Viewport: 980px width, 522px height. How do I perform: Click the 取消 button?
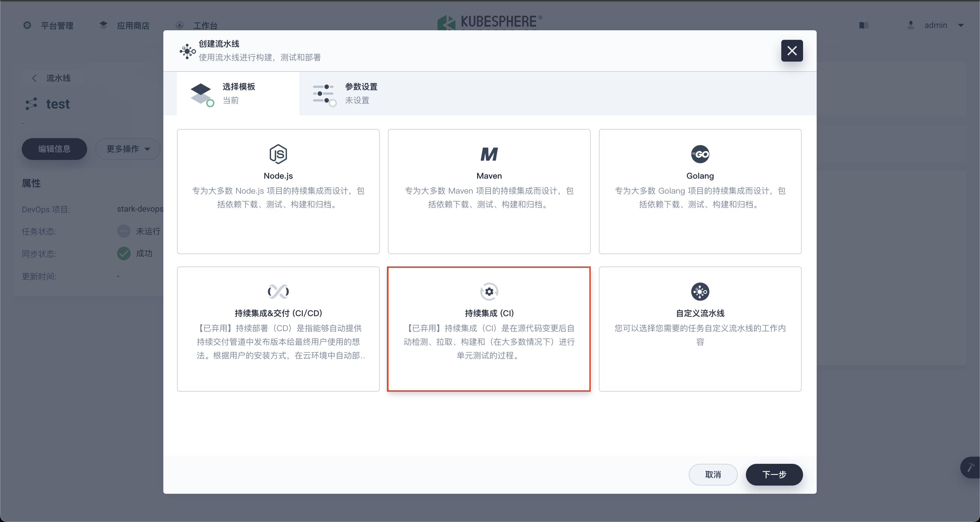(x=713, y=474)
